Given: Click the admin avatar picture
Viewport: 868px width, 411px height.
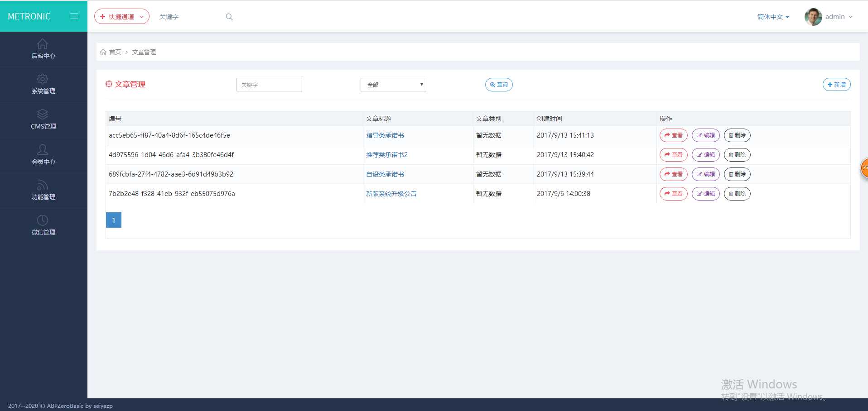Looking at the screenshot, I should pyautogui.click(x=813, y=17).
